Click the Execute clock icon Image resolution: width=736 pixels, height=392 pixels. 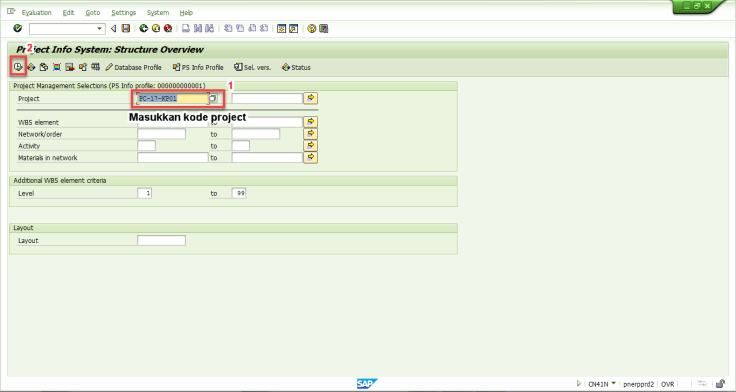pos(17,67)
